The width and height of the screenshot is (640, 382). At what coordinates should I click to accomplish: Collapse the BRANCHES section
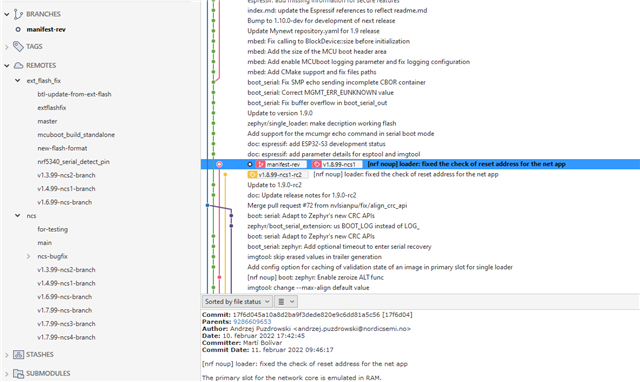click(x=7, y=14)
